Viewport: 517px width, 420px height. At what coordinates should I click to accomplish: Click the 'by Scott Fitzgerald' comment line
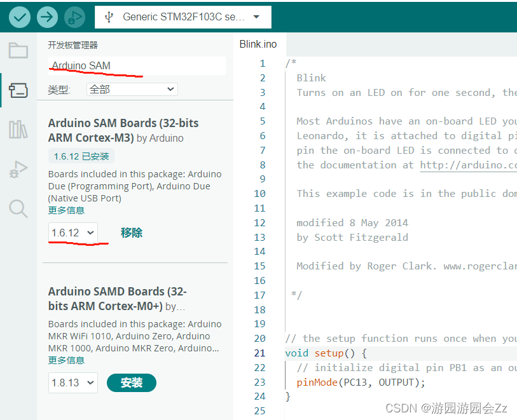tap(352, 238)
